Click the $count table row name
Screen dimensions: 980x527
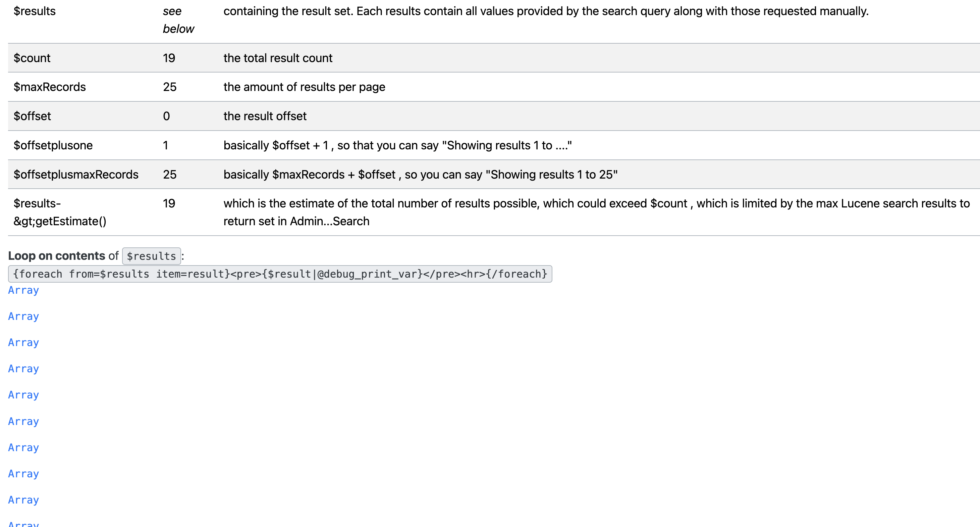point(32,58)
